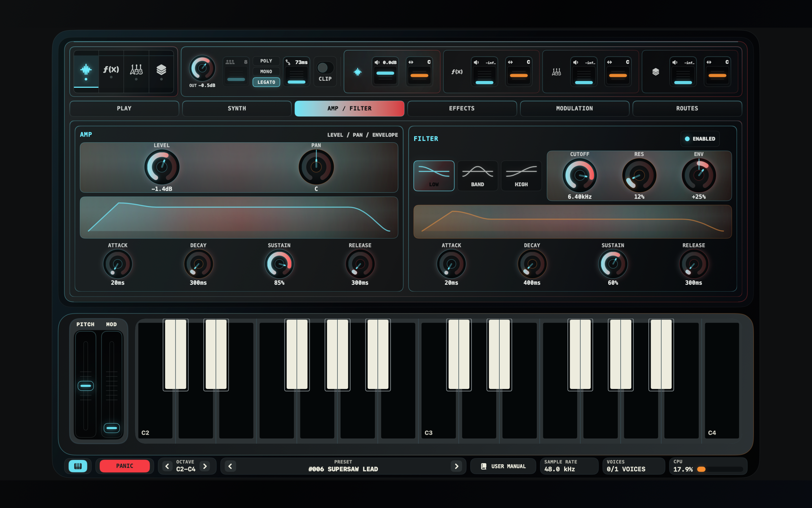The image size is (812, 508).
Task: Open the USER MANUAL
Action: pos(503,466)
